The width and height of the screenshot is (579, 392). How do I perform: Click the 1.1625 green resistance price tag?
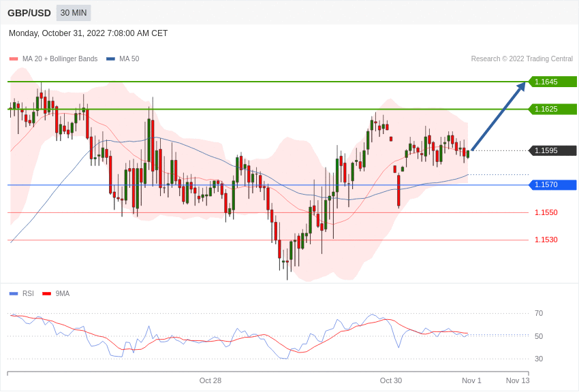click(552, 109)
